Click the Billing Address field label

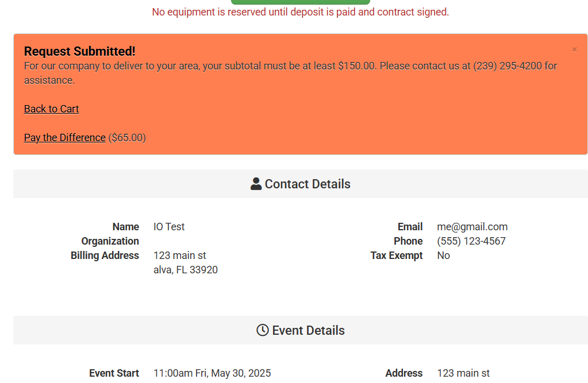pos(105,256)
